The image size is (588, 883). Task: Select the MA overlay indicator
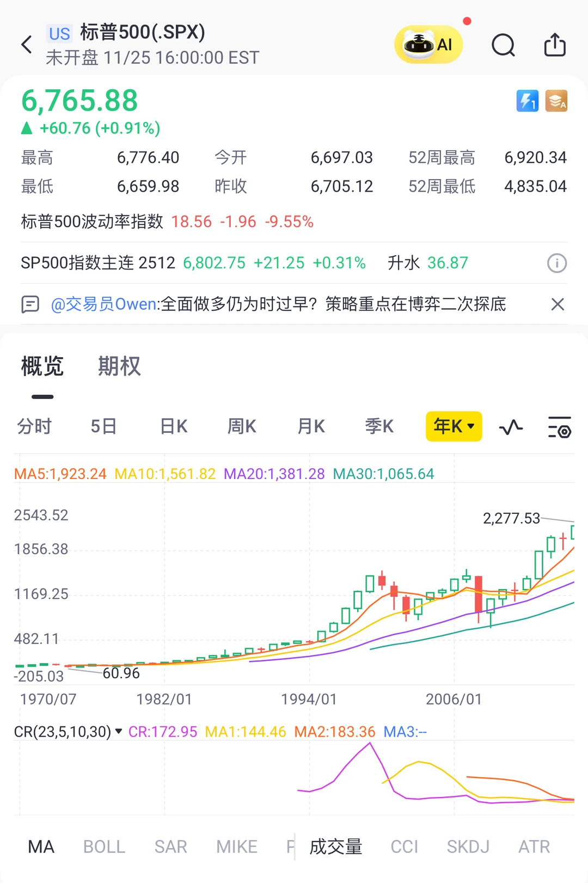[41, 847]
